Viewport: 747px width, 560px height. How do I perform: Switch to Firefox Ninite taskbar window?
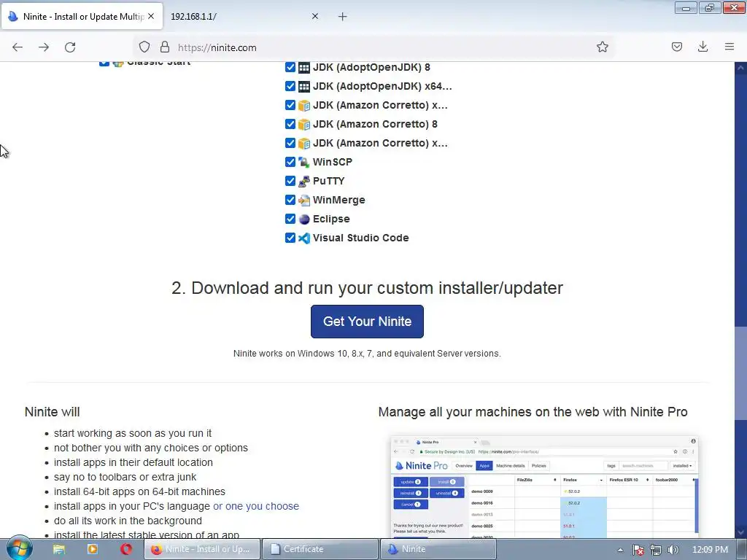pos(203,549)
